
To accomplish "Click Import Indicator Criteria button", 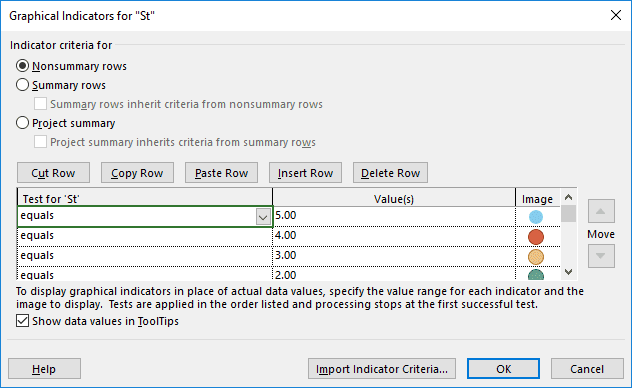I will [x=382, y=369].
